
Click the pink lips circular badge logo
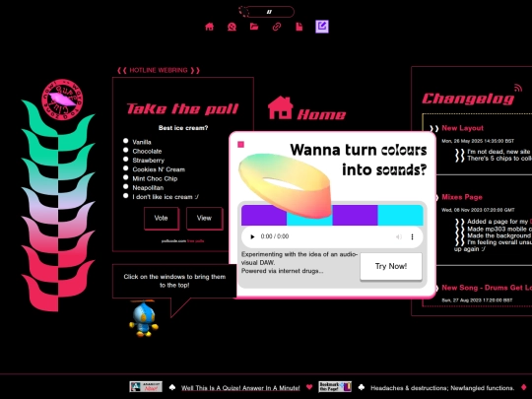click(x=61, y=100)
